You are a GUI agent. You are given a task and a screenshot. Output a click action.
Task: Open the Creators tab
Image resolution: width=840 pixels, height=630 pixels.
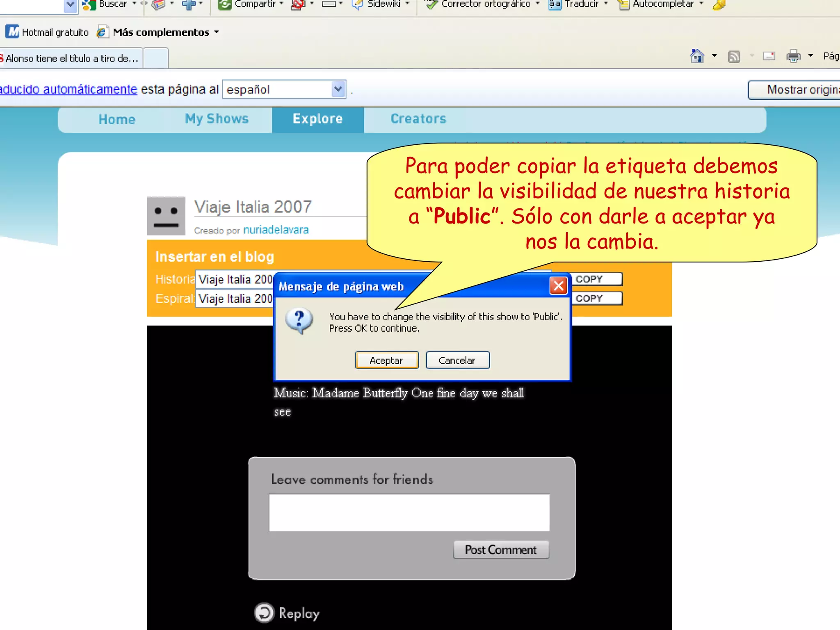pos(418,119)
